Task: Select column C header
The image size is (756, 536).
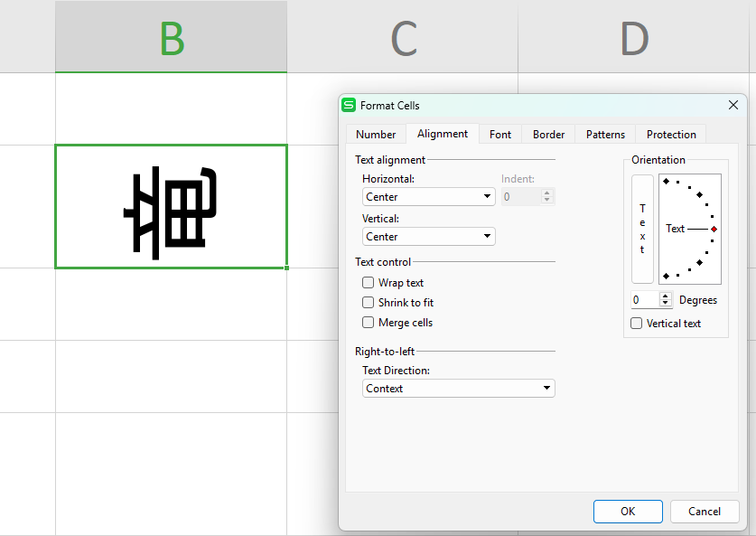Action: point(403,38)
